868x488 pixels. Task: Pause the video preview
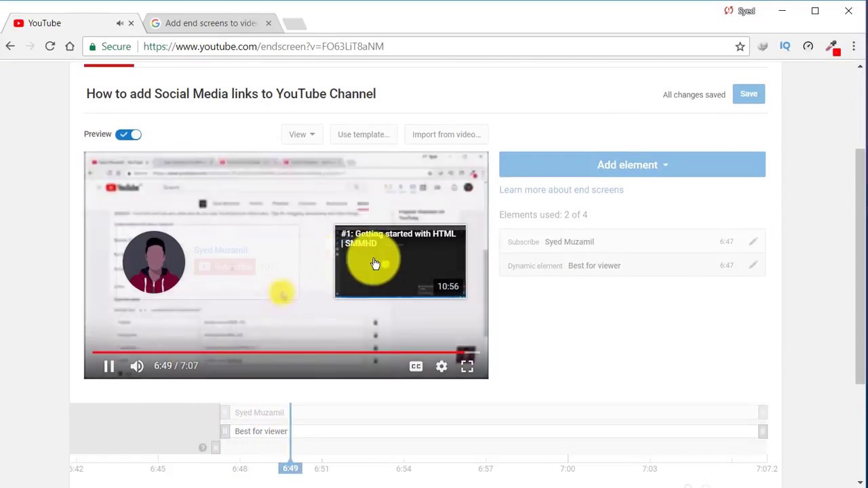coord(108,366)
